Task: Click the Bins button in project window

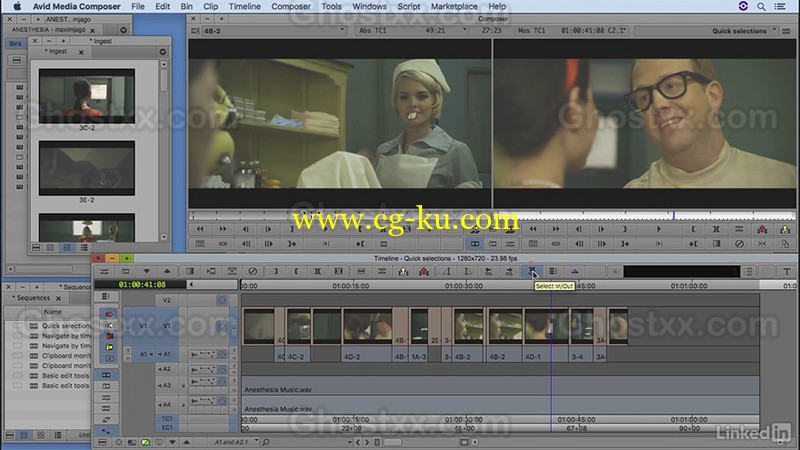Action: pyautogui.click(x=15, y=44)
